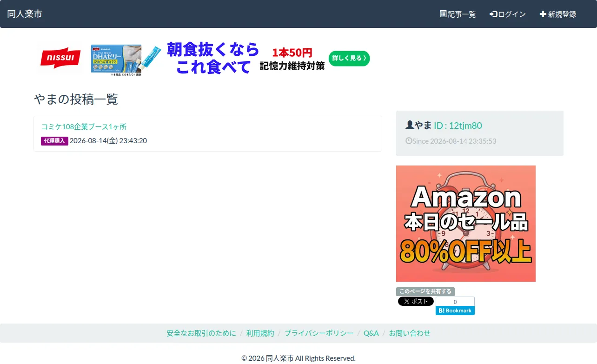Open the ログイン navbar item
Image resolution: width=597 pixels, height=364 pixels.
tap(508, 14)
